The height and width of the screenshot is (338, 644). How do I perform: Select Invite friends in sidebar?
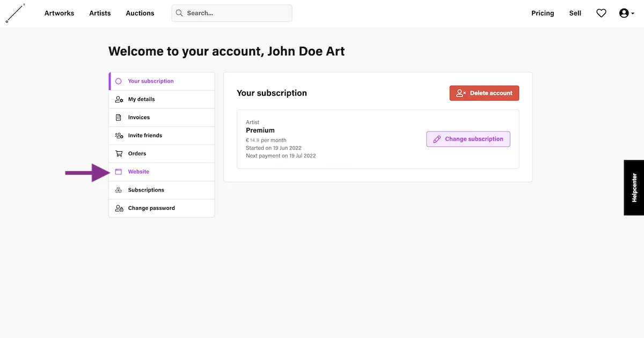coord(162,136)
